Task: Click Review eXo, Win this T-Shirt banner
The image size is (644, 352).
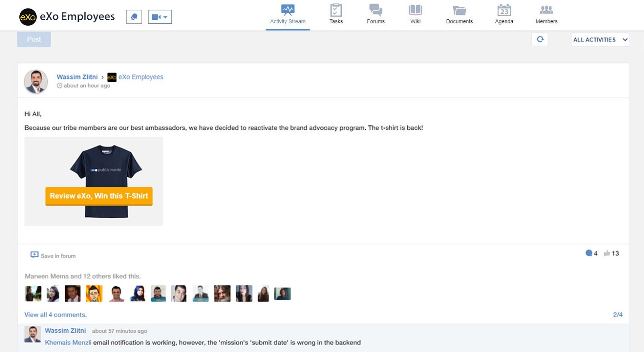Action: (x=99, y=196)
